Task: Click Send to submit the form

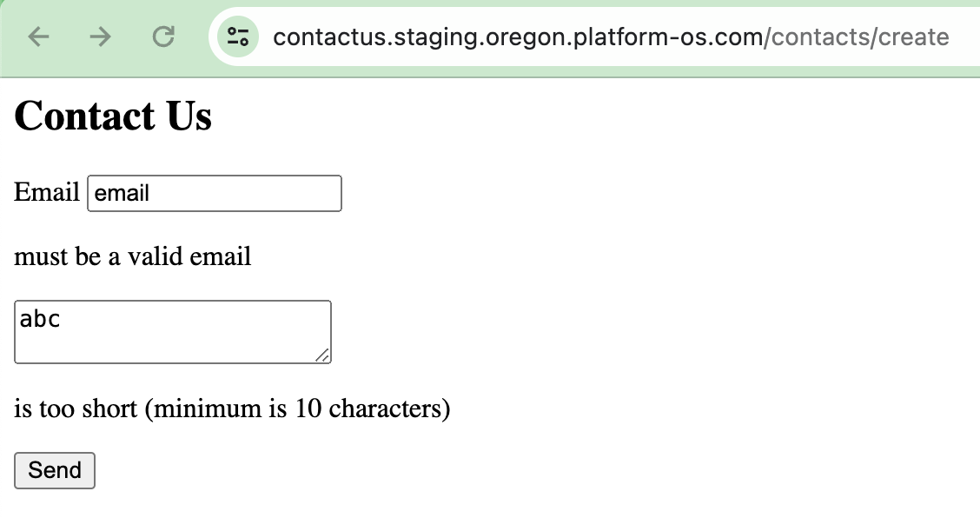Action: coord(54,470)
